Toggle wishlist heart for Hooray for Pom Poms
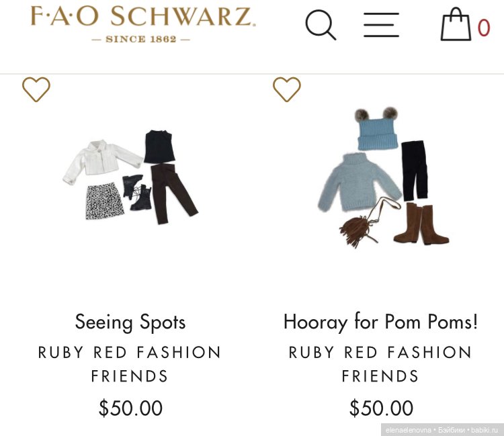 coord(287,89)
